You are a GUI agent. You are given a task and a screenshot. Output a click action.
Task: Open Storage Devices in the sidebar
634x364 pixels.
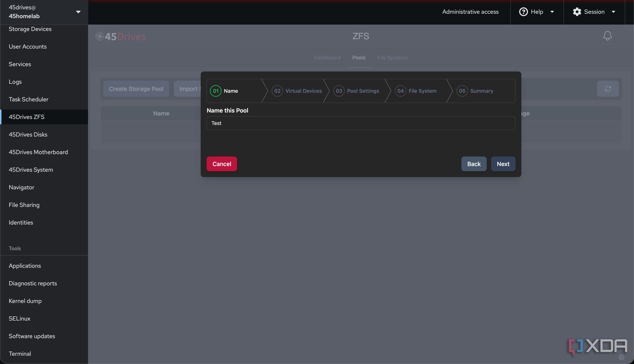44,29
